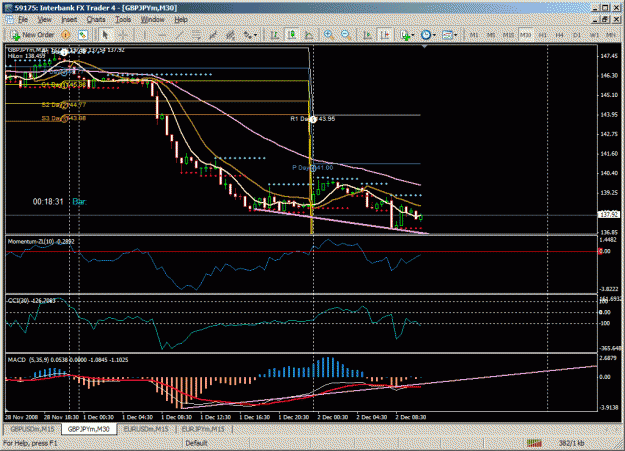Switch to line chart mode
The image size is (625, 451).
point(309,35)
